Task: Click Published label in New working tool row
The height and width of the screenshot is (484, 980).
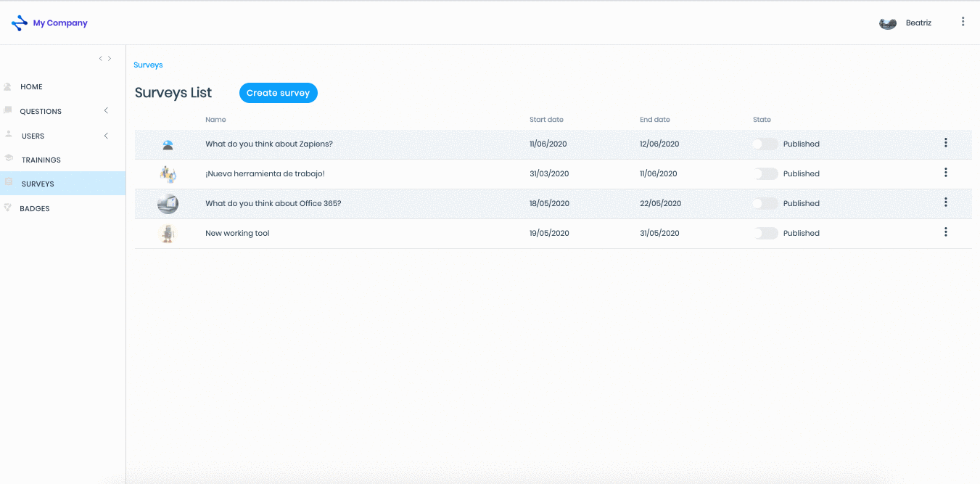Action: click(802, 233)
